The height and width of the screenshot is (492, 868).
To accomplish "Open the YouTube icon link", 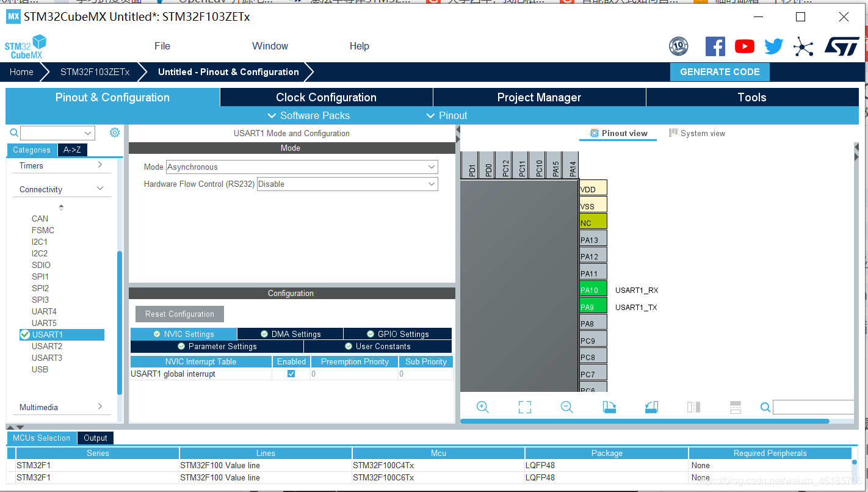I will (744, 46).
